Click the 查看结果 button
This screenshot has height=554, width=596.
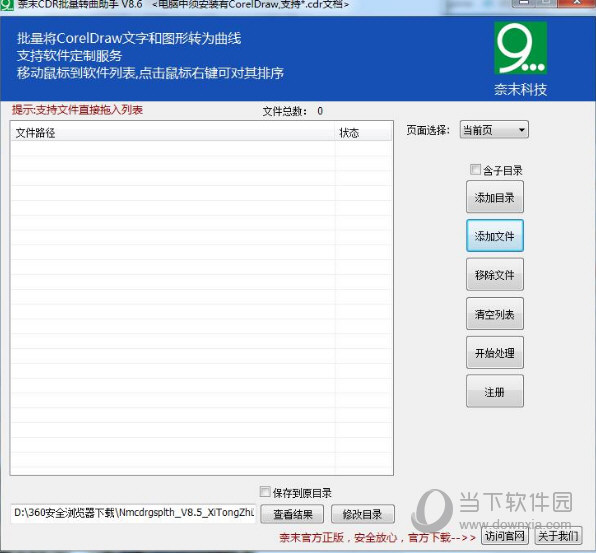click(292, 514)
